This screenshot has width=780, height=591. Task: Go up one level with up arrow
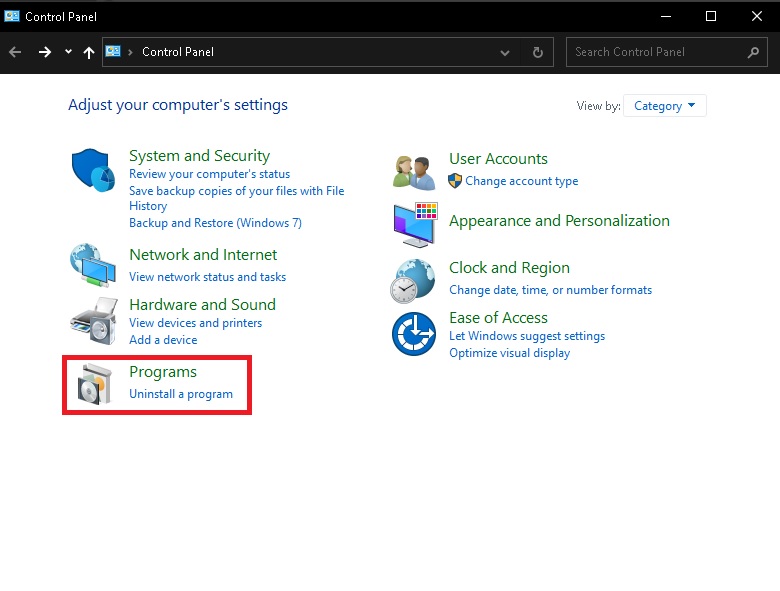(89, 52)
